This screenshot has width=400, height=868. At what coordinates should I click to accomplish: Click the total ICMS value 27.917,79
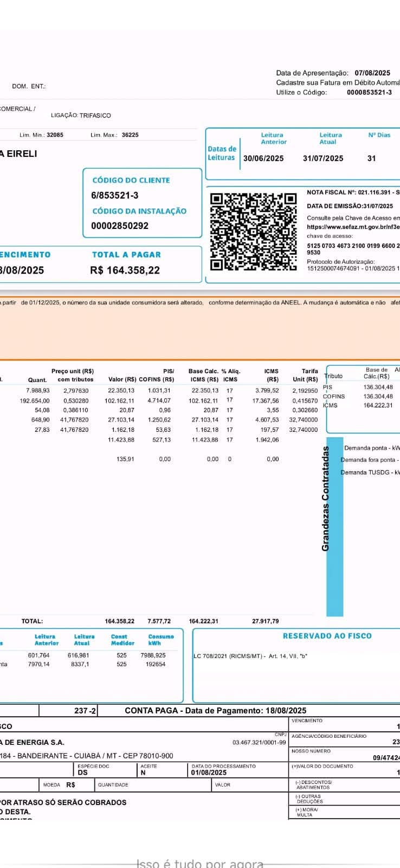coord(266,621)
